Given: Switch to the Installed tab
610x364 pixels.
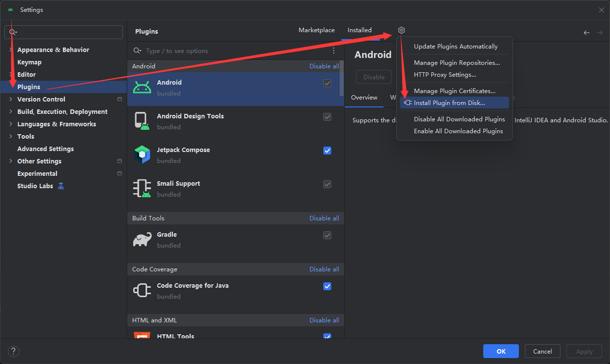Looking at the screenshot, I should click(x=359, y=30).
